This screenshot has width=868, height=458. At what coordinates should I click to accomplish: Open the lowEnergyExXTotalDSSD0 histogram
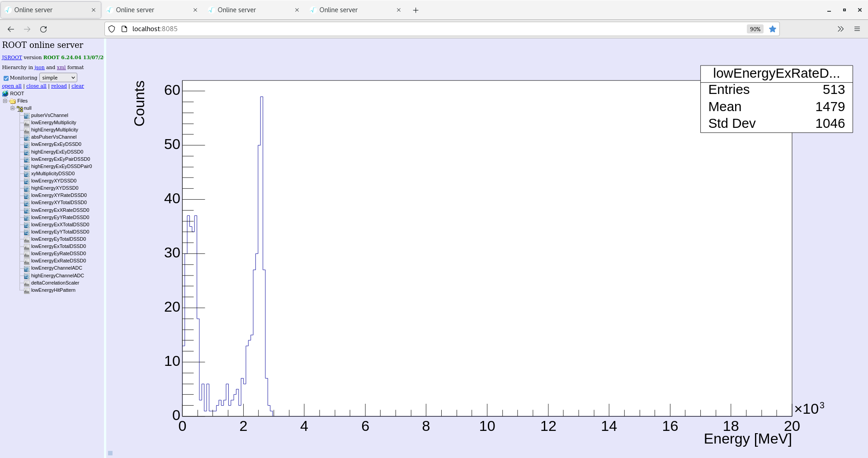click(x=60, y=225)
